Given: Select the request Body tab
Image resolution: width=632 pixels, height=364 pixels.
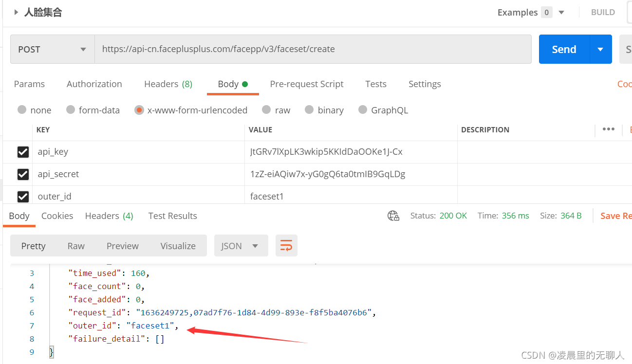Looking at the screenshot, I should click(x=233, y=84).
